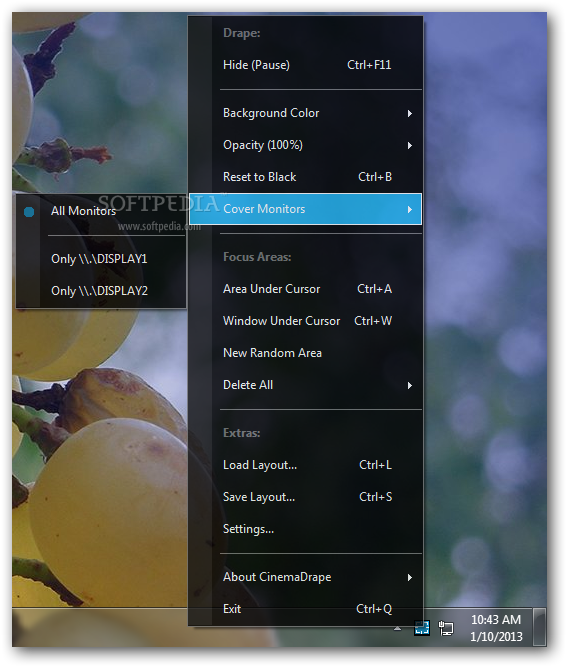Open Background Color submenu
Screen dimensions: 567x667
tap(305, 113)
